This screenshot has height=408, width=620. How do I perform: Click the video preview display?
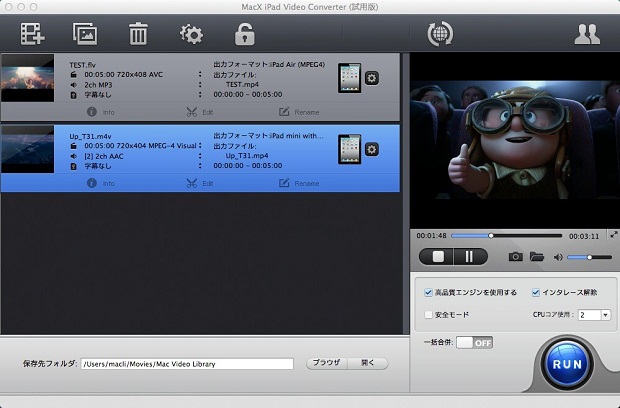[515, 140]
